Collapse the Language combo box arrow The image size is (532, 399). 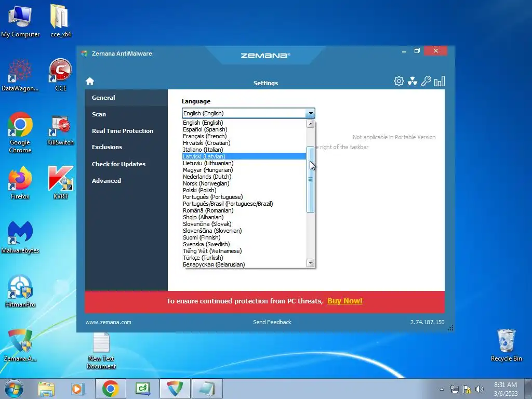coord(311,113)
